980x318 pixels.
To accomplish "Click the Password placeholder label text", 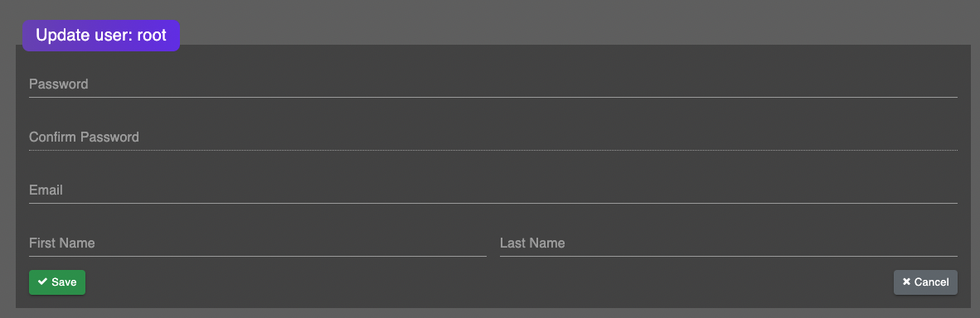I will pos(59,84).
